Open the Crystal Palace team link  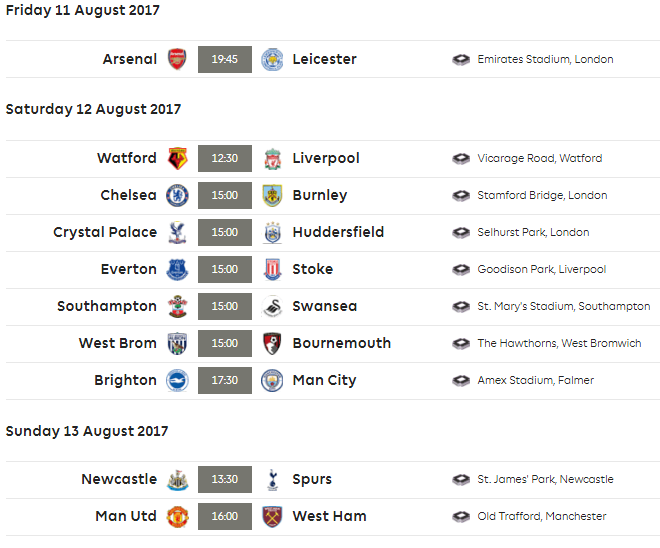[x=105, y=232]
